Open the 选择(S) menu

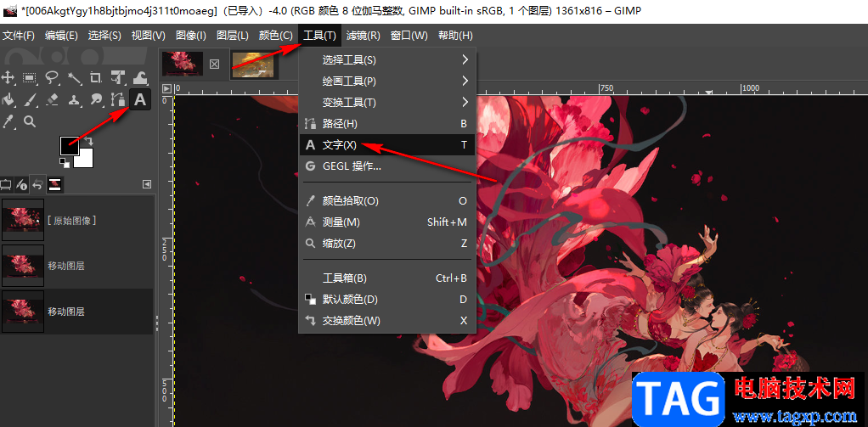[104, 36]
